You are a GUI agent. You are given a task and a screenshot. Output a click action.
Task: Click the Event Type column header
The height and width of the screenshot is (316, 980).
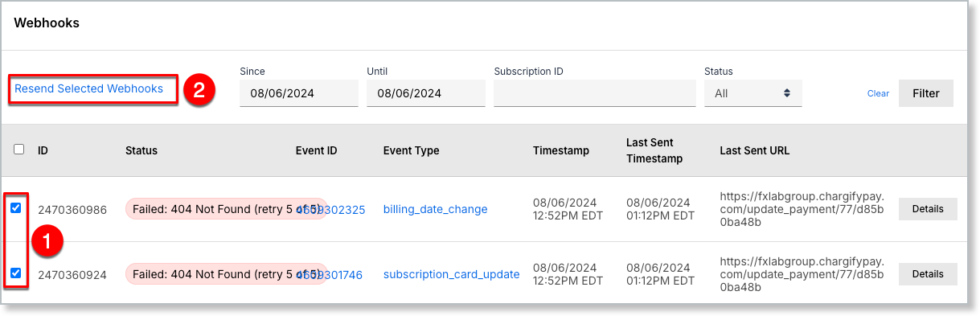pyautogui.click(x=411, y=150)
